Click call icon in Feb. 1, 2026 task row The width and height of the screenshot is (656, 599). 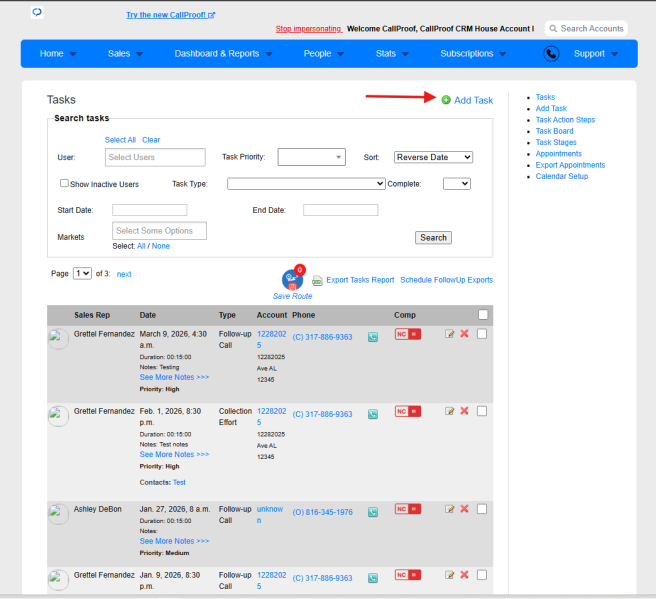click(373, 414)
